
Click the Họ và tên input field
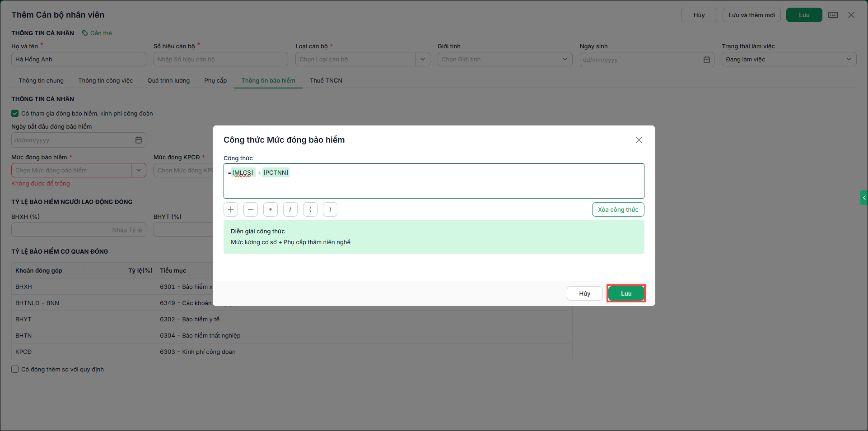[79, 59]
